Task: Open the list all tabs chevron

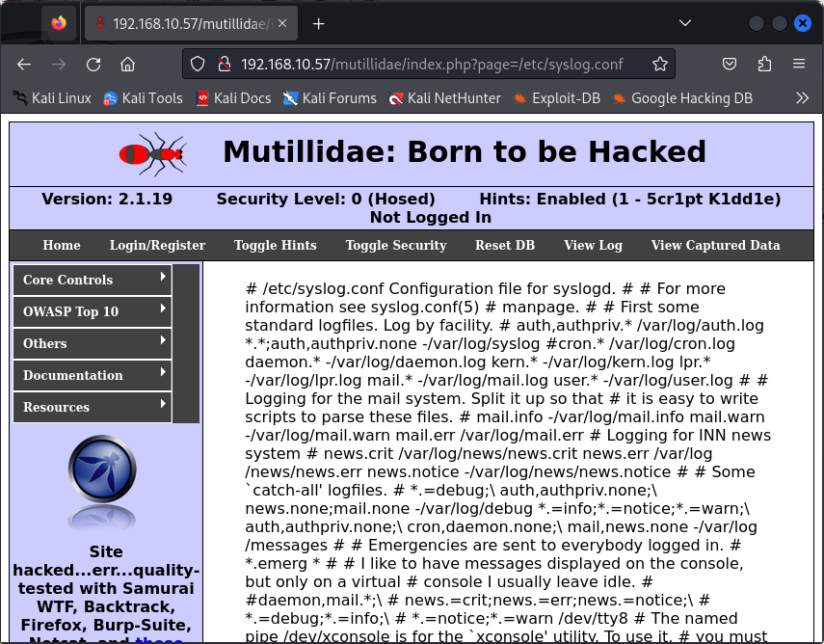Action: click(x=685, y=23)
